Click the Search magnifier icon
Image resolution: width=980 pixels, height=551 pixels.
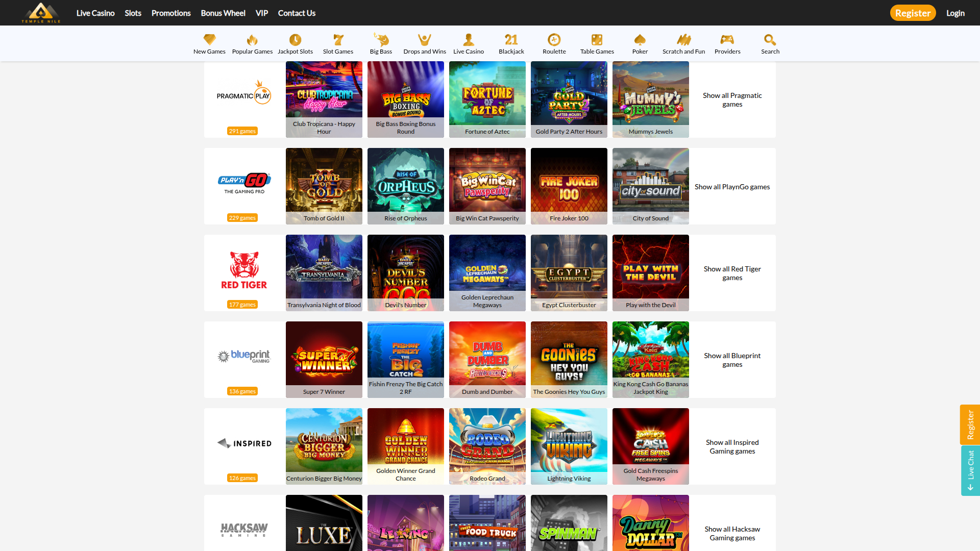[770, 40]
